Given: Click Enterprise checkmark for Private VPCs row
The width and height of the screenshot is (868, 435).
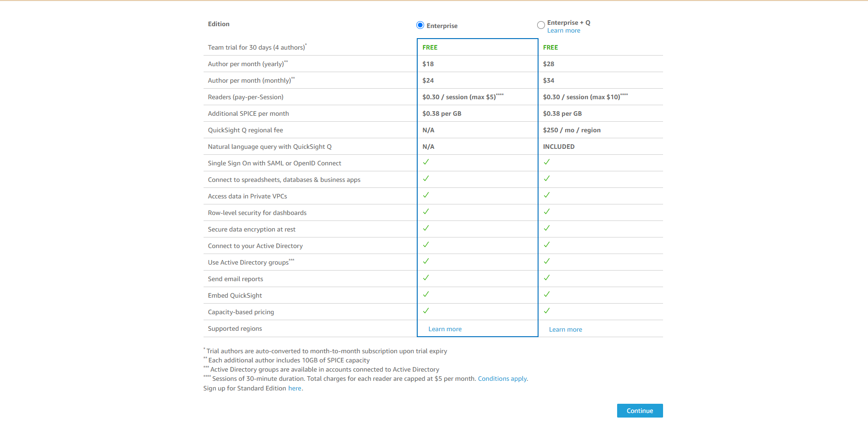Looking at the screenshot, I should 426,195.
